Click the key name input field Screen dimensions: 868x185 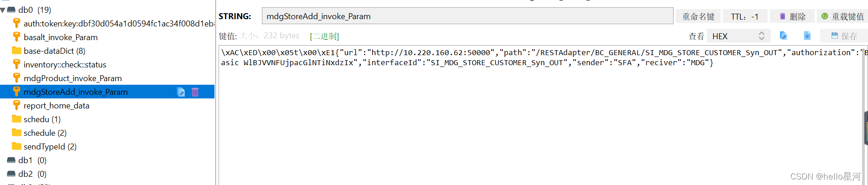(x=467, y=16)
